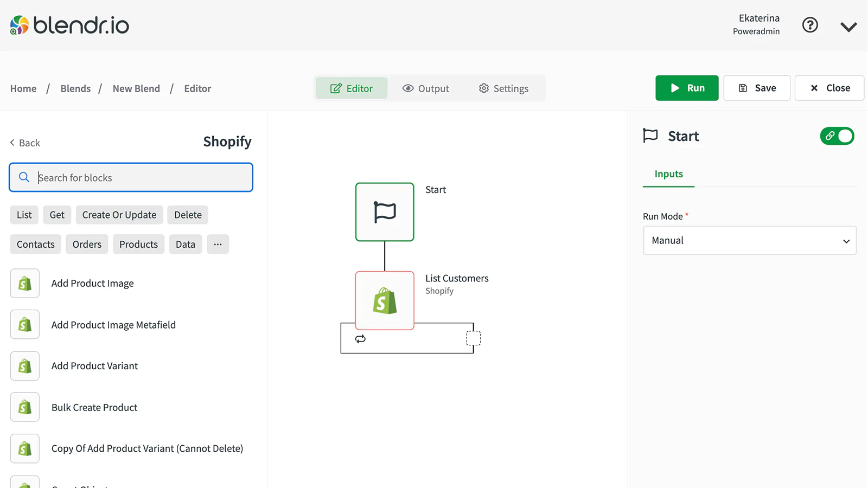Close the editor
This screenshot has height=488, width=868.
point(829,88)
